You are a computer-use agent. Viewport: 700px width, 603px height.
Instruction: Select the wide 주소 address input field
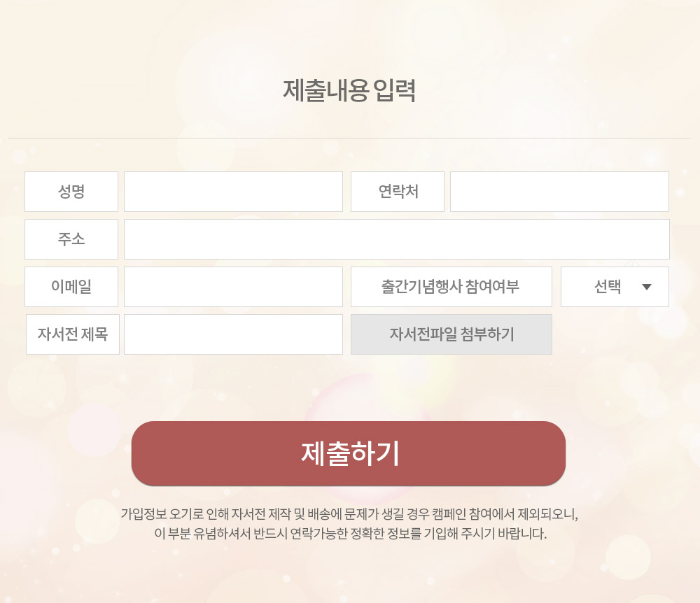[396, 239]
